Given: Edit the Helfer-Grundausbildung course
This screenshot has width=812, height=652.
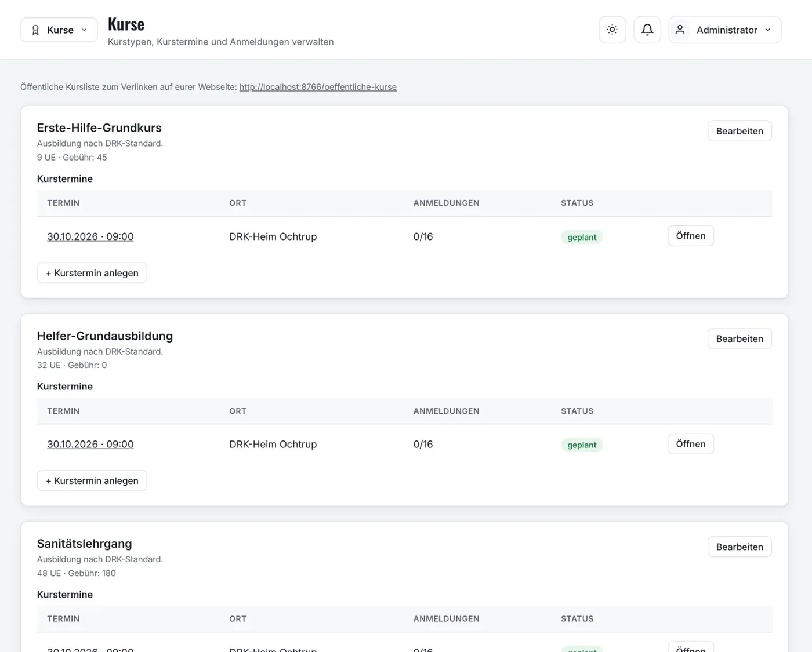Looking at the screenshot, I should pyautogui.click(x=739, y=338).
